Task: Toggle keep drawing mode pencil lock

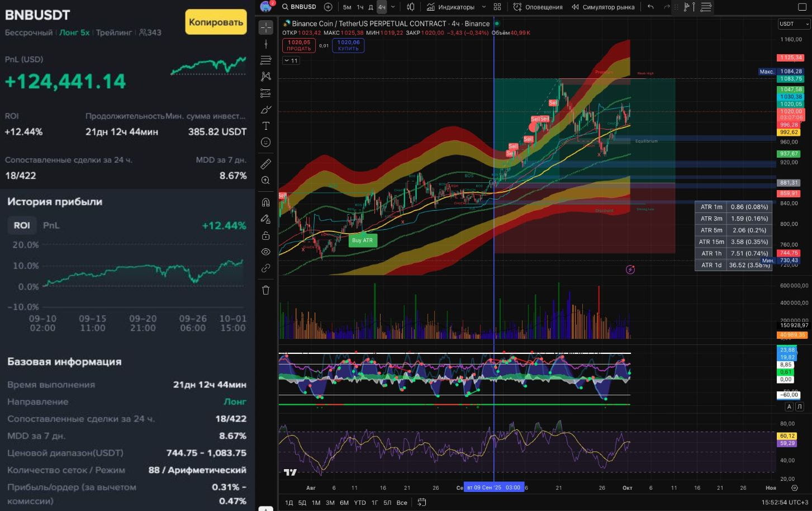Action: (x=266, y=219)
